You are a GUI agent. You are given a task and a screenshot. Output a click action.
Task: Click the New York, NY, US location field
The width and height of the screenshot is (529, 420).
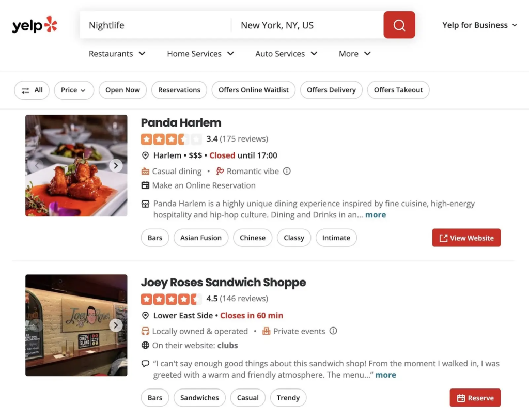(x=308, y=25)
